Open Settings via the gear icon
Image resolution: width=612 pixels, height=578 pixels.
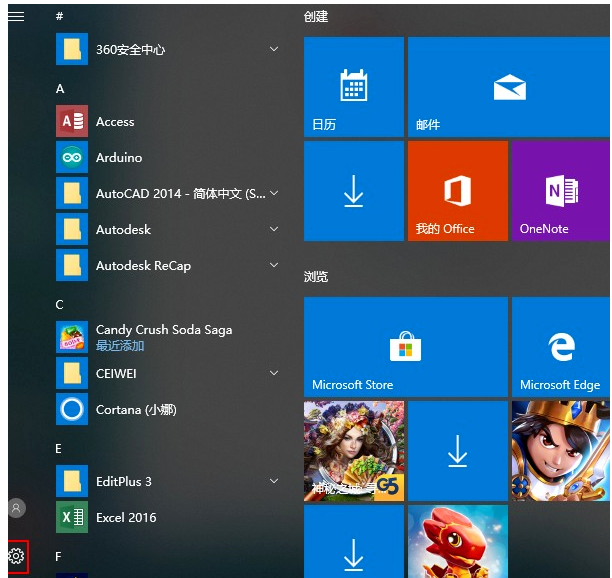pyautogui.click(x=16, y=556)
